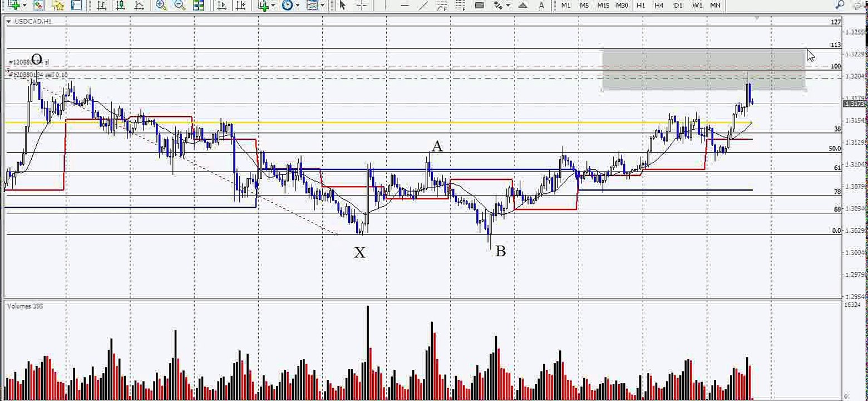Switch chart type to Candlesticks
Viewport: 868px width, 401px height.
point(120,5)
